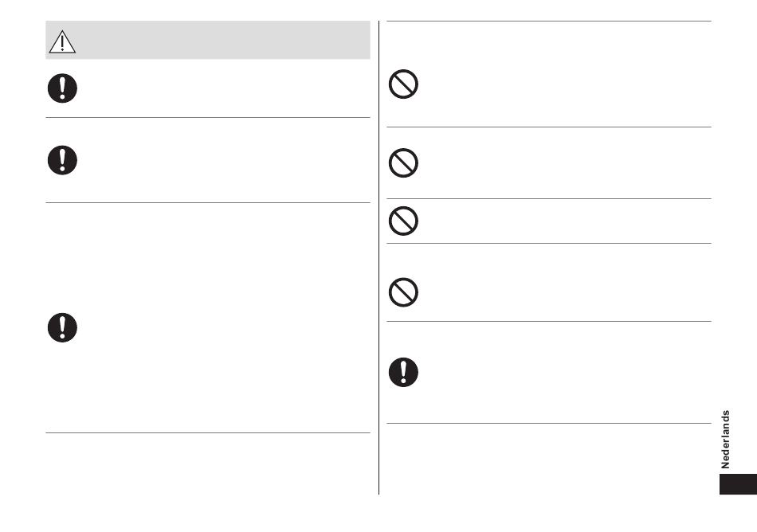Click the horizontal rule below the first left exclamation icon

point(208,117)
